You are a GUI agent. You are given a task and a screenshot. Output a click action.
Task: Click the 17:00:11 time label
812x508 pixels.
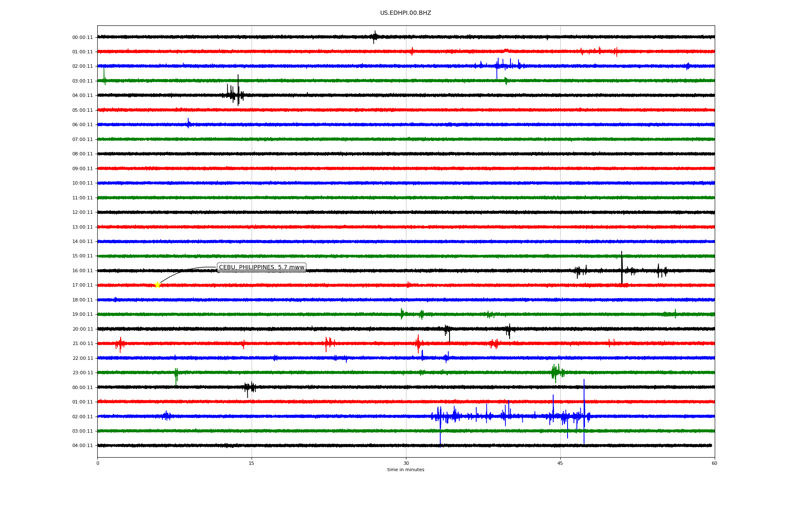pos(82,285)
